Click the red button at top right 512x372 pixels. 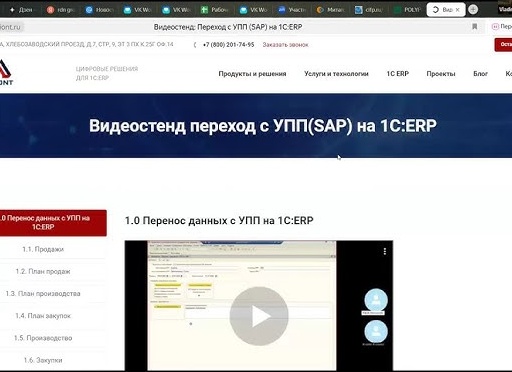pyautogui.click(x=503, y=44)
